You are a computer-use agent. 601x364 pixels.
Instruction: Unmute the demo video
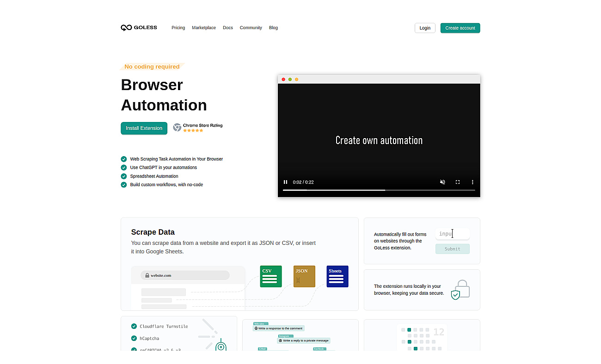[442, 182]
